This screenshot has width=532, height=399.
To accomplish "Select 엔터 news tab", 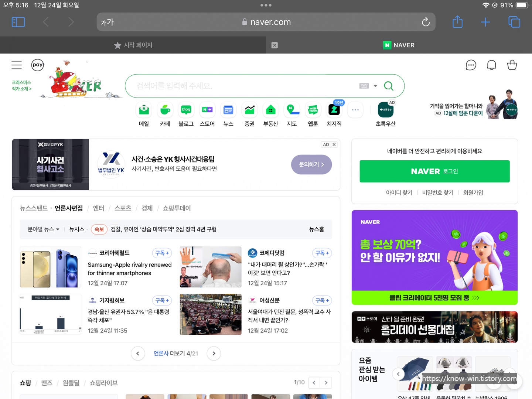I will point(99,208).
